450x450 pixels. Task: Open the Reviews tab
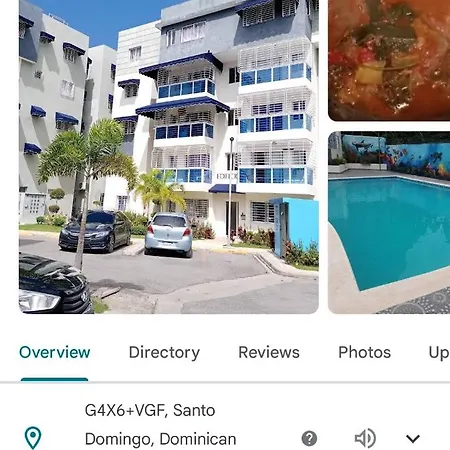[x=269, y=352]
